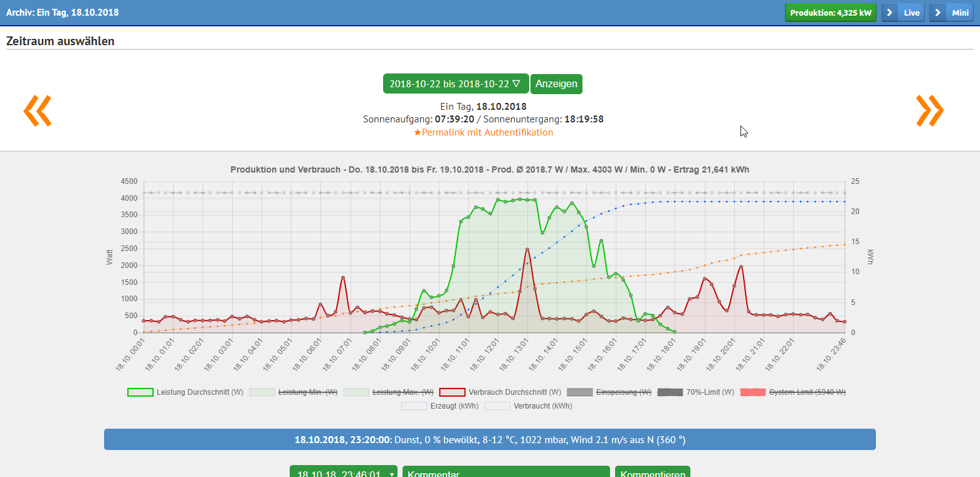Viewport: 980px width, 477px height.
Task: Hide the Verbrauch Durchschnitt (W) series
Action: pos(500,392)
